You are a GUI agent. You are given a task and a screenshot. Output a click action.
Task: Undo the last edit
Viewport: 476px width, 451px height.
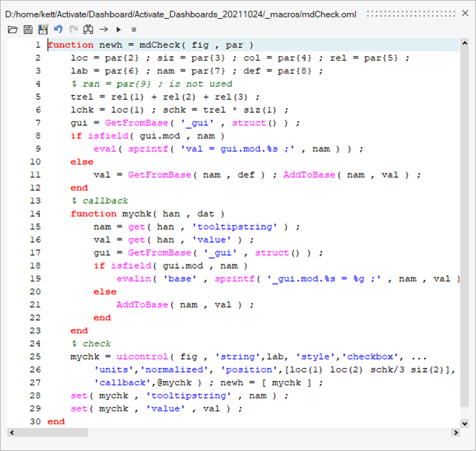pos(58,30)
